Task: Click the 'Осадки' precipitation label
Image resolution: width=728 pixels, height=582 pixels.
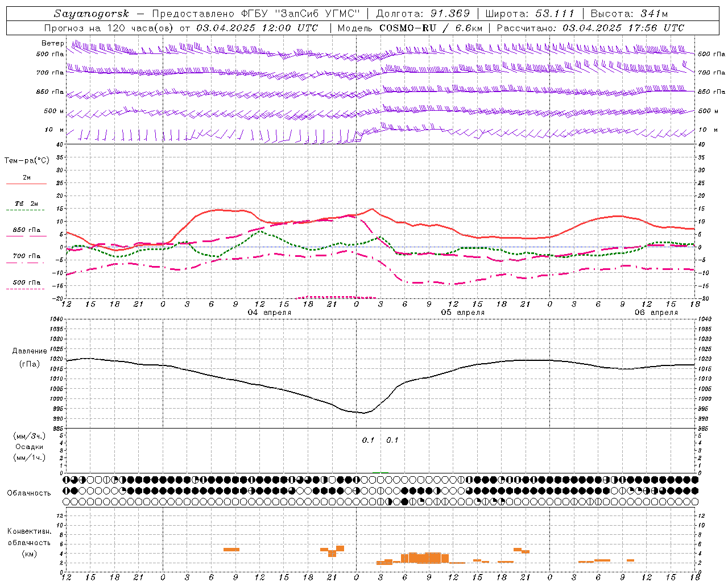Action: point(30,447)
